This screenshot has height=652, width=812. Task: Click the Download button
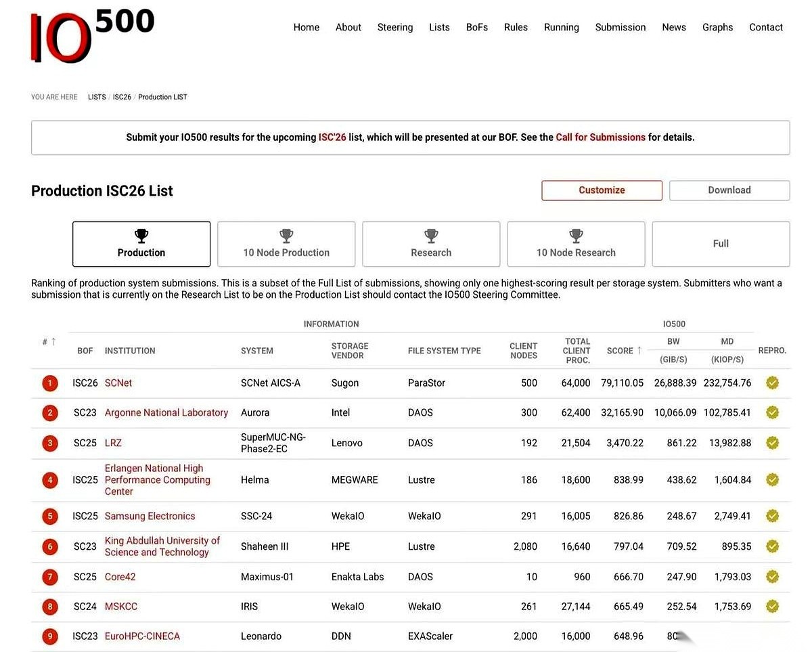point(729,190)
